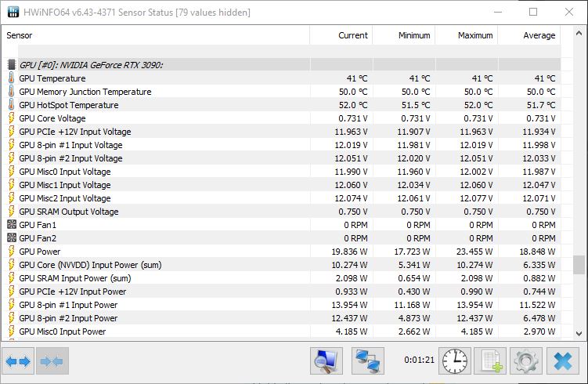Click the maximum value 23.455 W

tap(474, 252)
